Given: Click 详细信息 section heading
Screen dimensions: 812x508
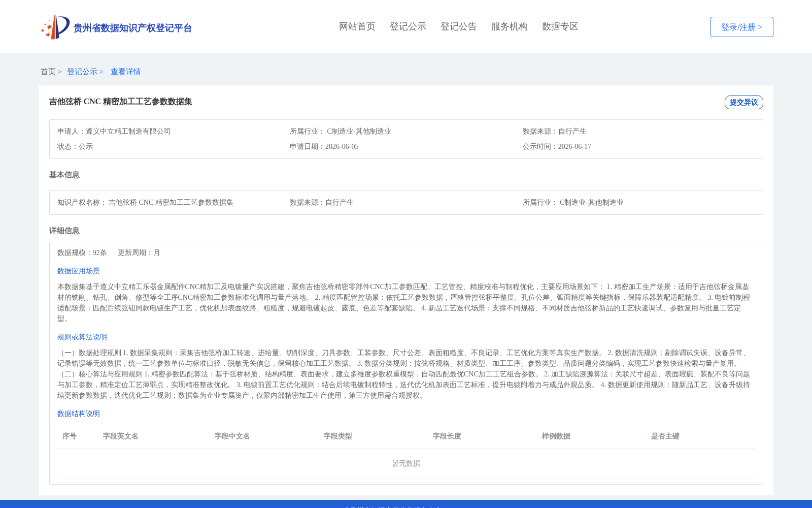Looking at the screenshot, I should click(64, 231).
